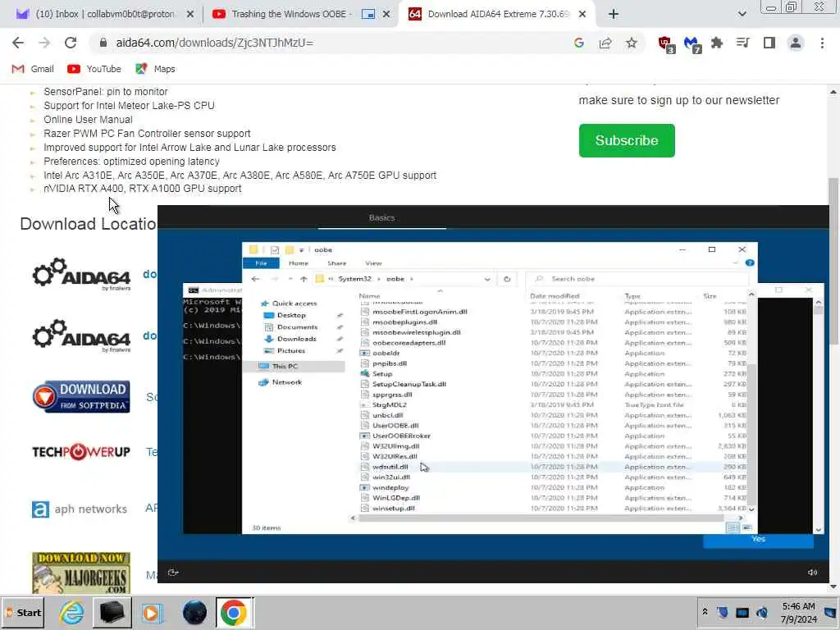Screen dimensions: 840x630
Task: Toggle the Chrome side panel
Action: (x=769, y=43)
